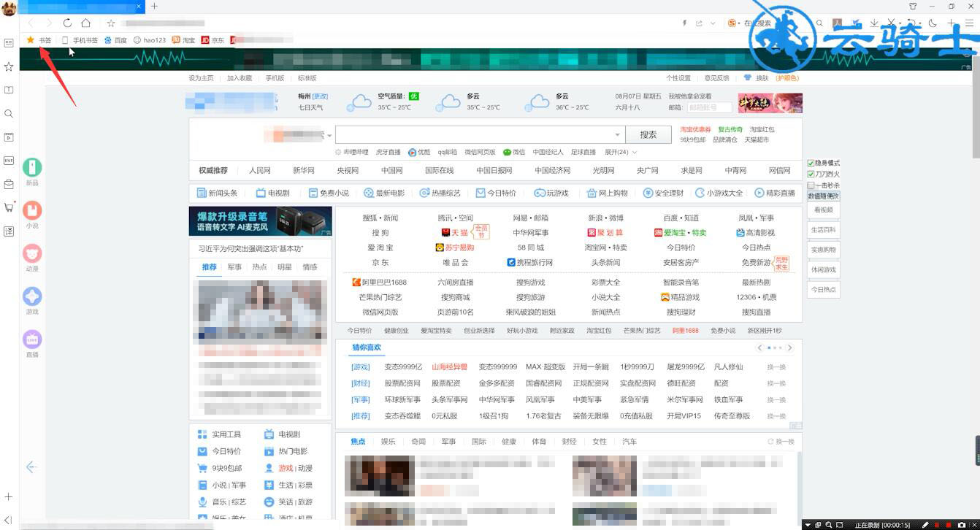Open the 看视频 side button
This screenshot has width=980, height=530.
click(x=823, y=210)
